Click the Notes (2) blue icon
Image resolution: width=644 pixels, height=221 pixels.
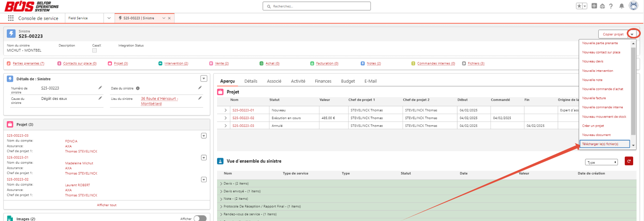(363, 63)
